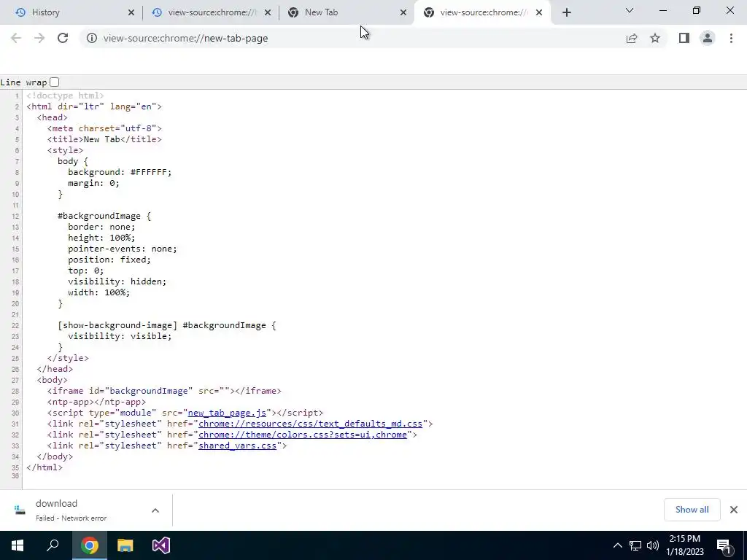The width and height of the screenshot is (747, 560).
Task: Click the "<meta charset="utf-8">" line
Action: [x=104, y=128]
